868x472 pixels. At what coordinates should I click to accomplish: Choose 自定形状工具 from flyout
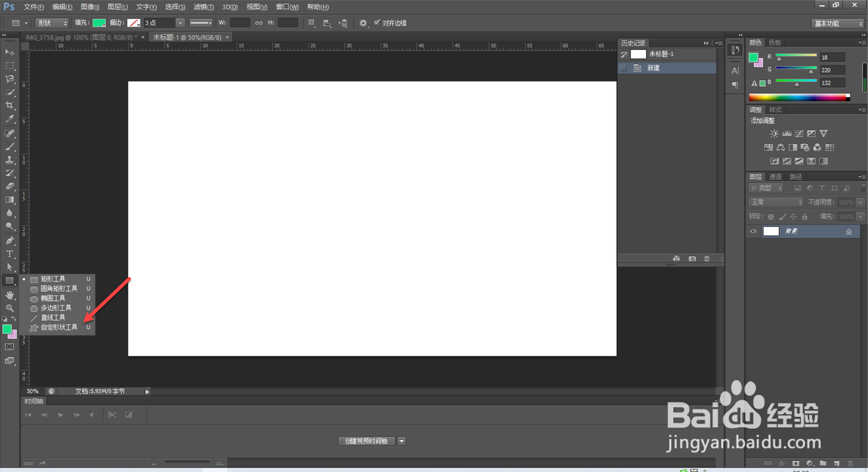pyautogui.click(x=59, y=328)
